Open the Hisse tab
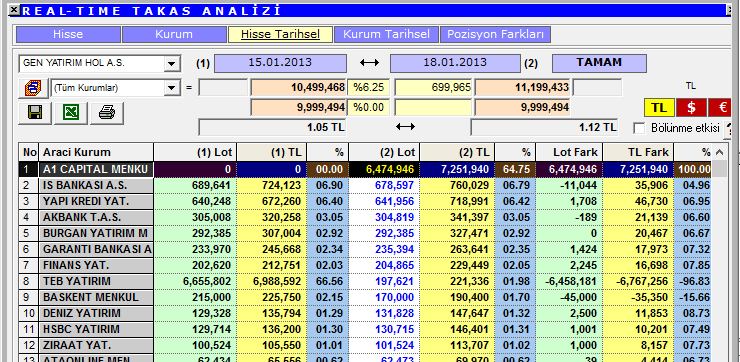Screen dimensions: 740x362 [x=68, y=34]
